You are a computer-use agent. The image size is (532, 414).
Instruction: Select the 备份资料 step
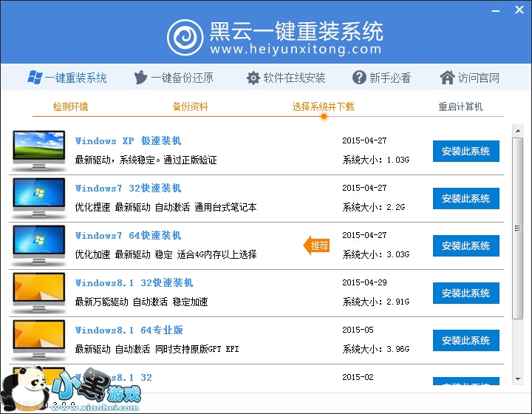(x=190, y=106)
